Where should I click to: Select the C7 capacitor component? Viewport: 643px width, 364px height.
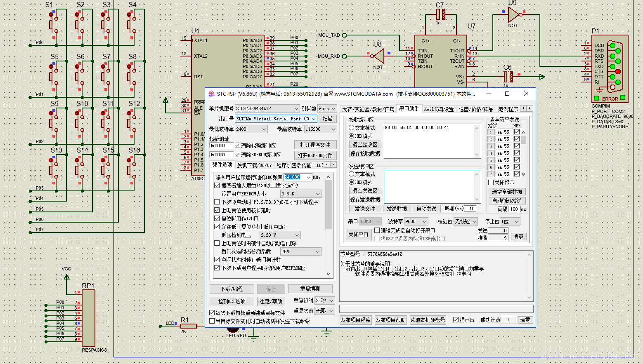point(440,15)
